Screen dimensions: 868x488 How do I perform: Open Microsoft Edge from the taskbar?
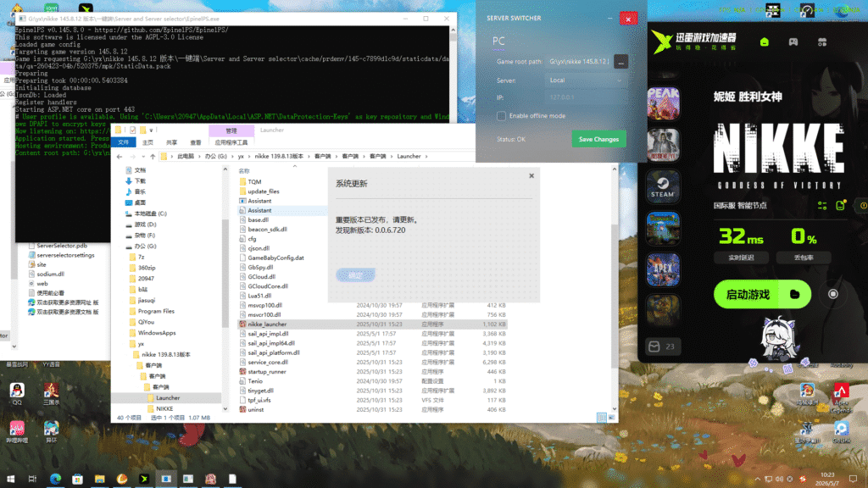click(55, 480)
